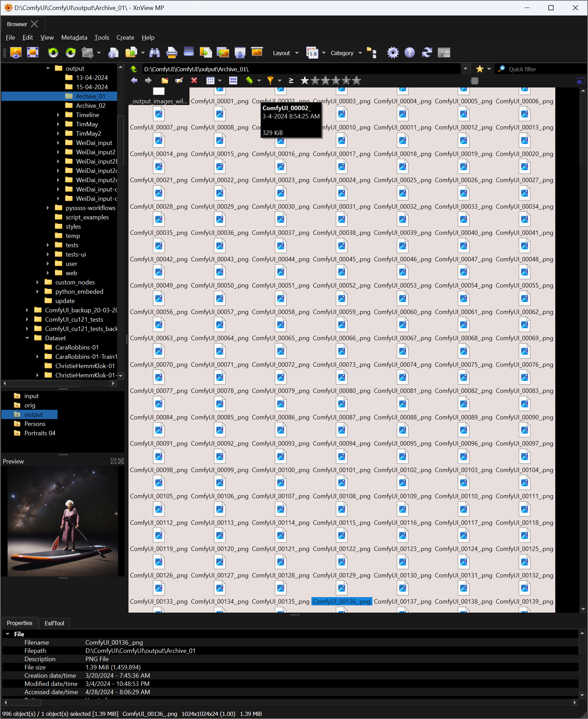Open the File menu
The height and width of the screenshot is (719, 588).
(x=10, y=38)
